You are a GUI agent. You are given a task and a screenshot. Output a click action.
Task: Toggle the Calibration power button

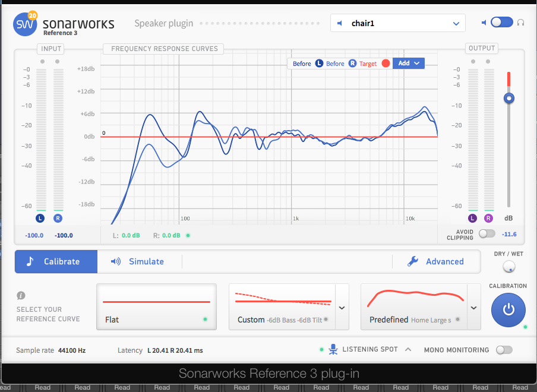click(508, 310)
